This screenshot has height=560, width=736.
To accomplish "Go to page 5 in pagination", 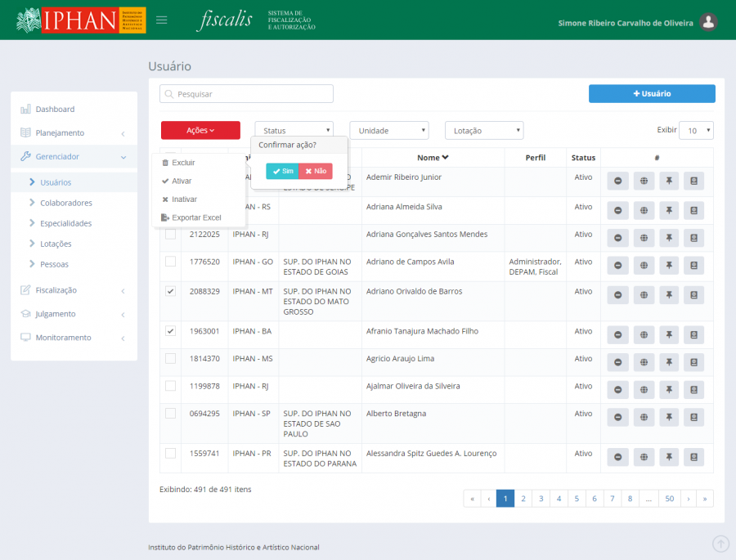I will pos(577,498).
